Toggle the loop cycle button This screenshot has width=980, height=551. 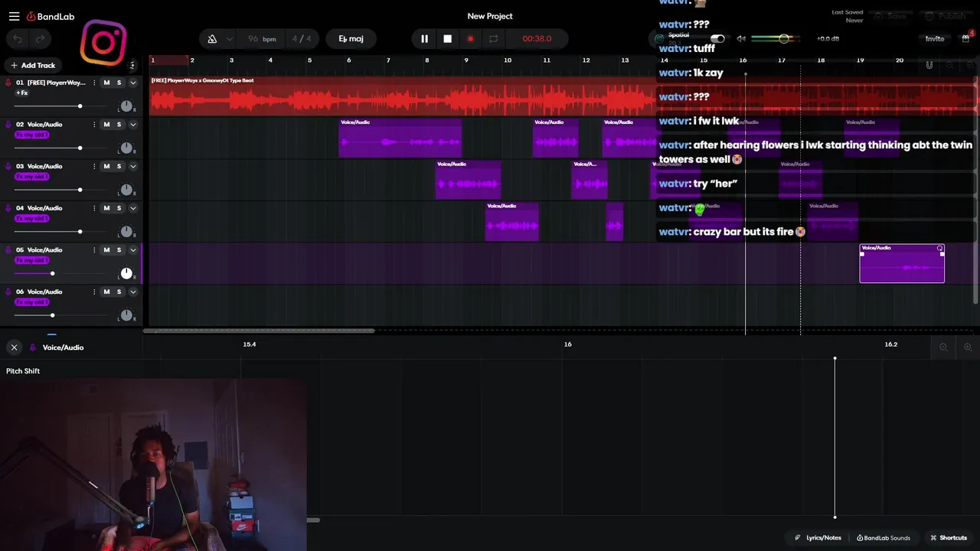tap(494, 39)
